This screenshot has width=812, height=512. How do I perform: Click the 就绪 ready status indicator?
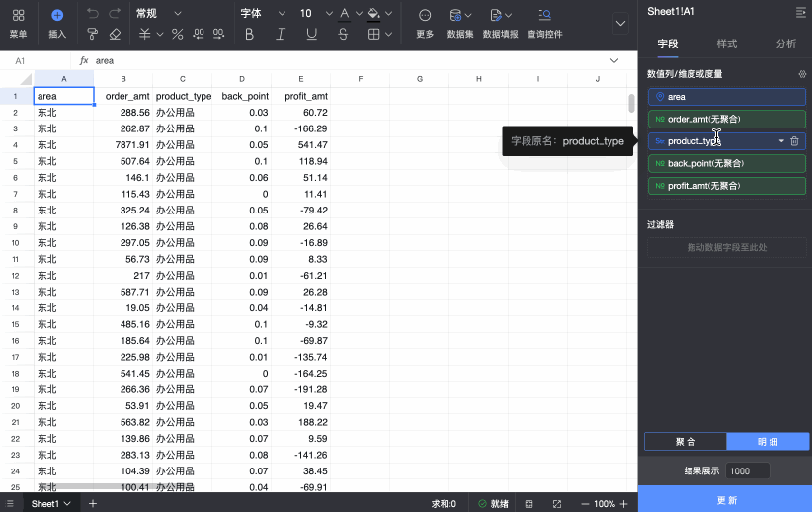pos(494,504)
